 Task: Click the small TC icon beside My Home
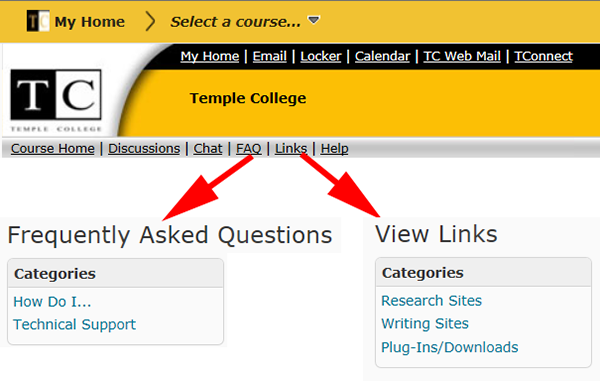(38, 21)
